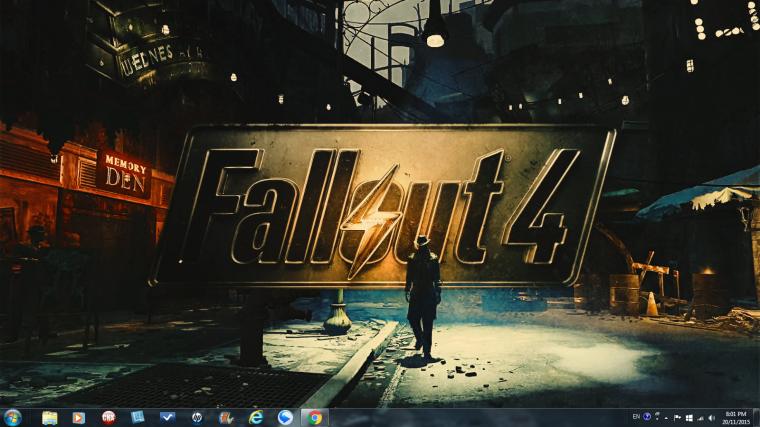The width and height of the screenshot is (760, 427).
Task: Open the Action Center flag icon
Action: coord(677,418)
